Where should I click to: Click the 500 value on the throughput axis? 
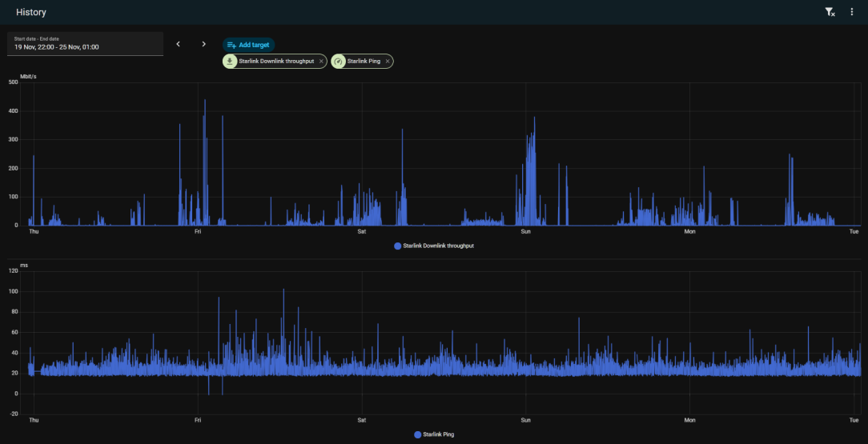tap(14, 82)
